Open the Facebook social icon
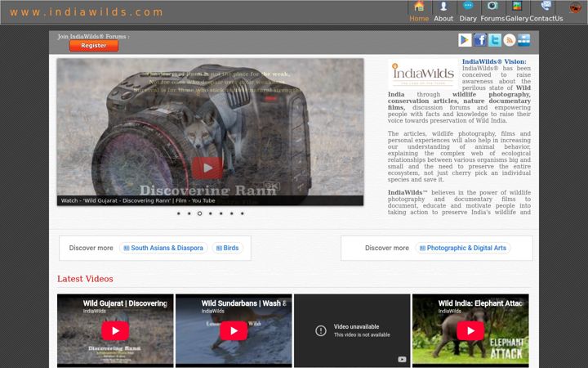The image size is (588, 368). [x=480, y=40]
